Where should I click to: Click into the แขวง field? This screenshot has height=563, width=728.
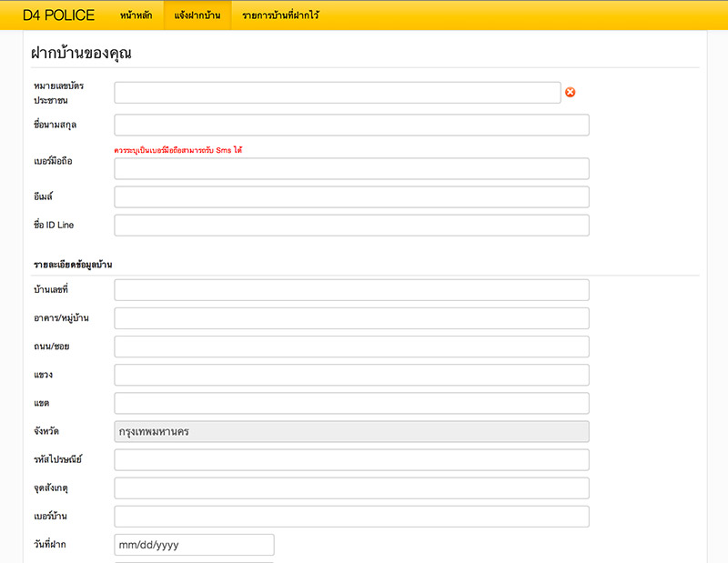(x=351, y=375)
